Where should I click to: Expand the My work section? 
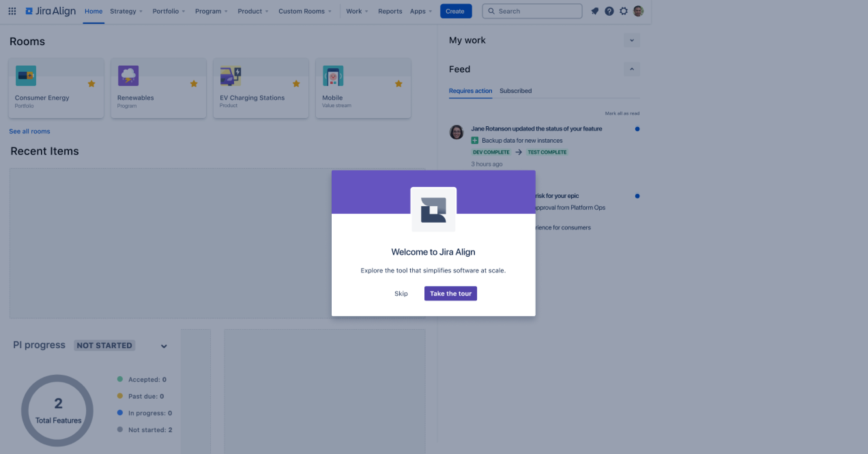(x=632, y=40)
